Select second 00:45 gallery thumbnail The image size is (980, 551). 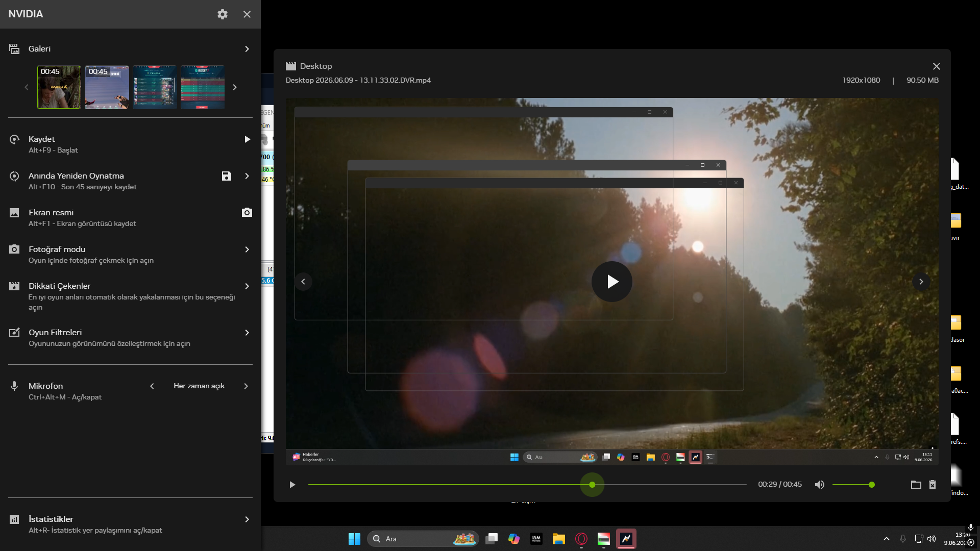click(x=107, y=87)
